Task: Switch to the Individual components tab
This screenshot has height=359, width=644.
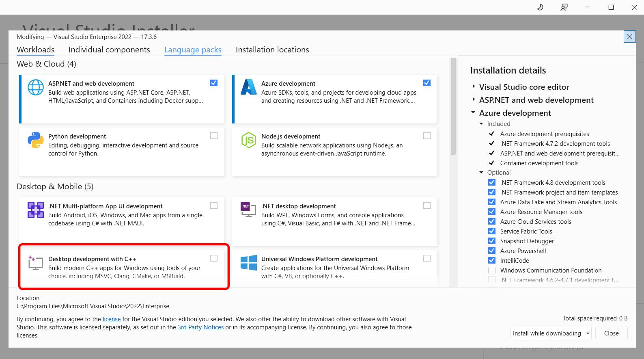Action: click(109, 50)
